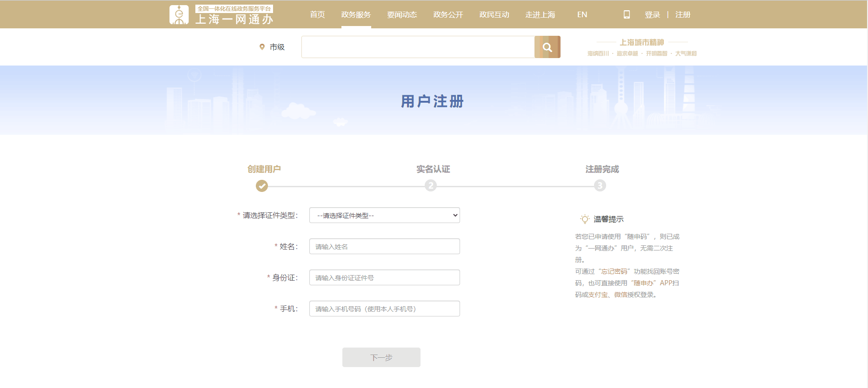Click the 注册 link in header
The height and width of the screenshot is (388, 868).
coord(683,14)
